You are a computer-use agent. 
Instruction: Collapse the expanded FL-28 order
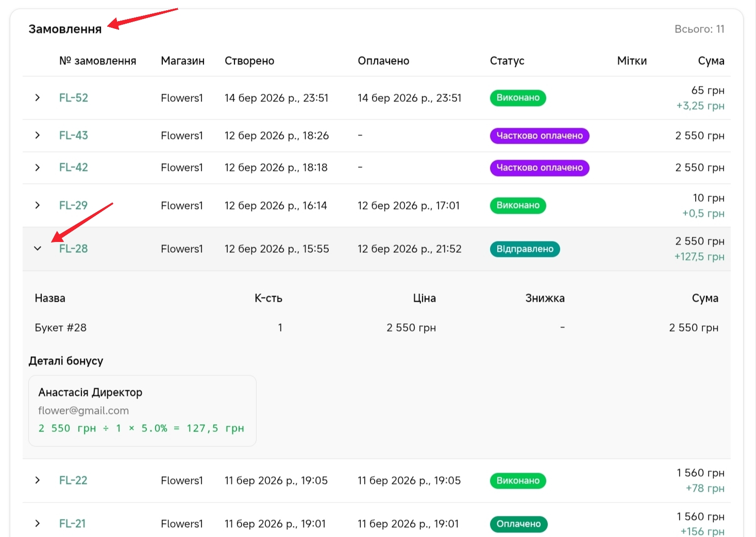pos(37,249)
